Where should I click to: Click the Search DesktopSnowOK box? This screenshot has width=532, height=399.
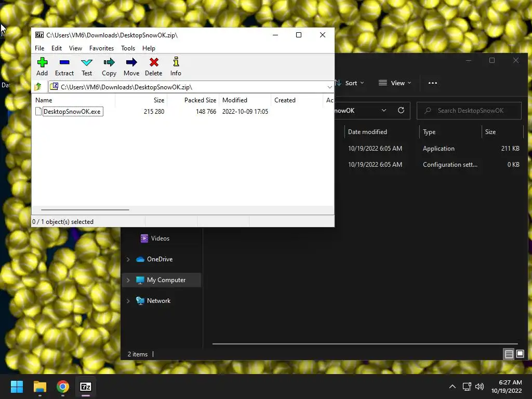tap(469, 111)
